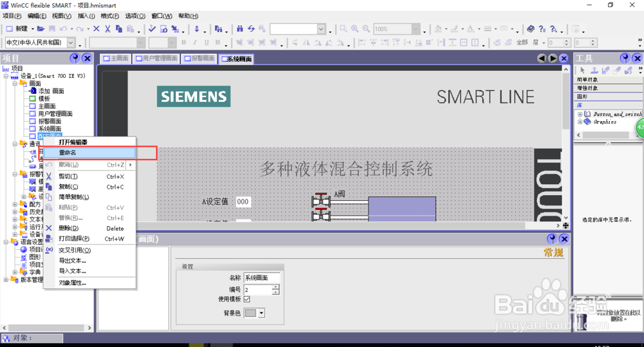The width and height of the screenshot is (644, 347).
Task: Click the Undo arrow in the toolbar
Action: point(63,29)
